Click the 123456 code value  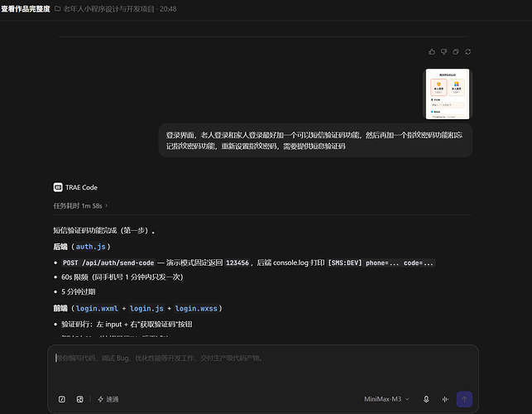tap(237, 262)
